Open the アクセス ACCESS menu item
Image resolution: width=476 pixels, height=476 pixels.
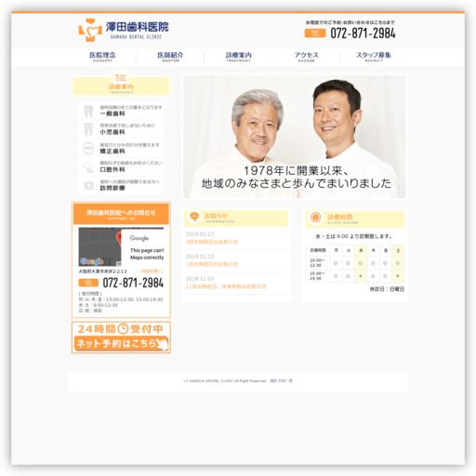306,57
